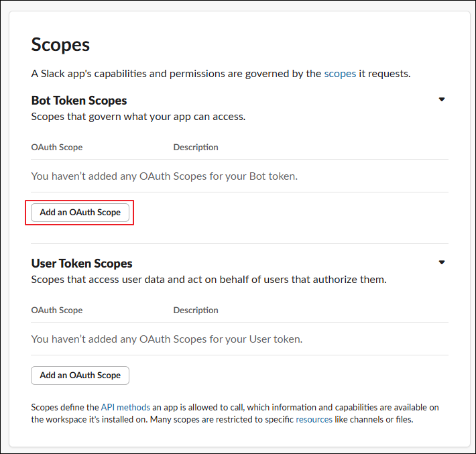Open the 'API methods' link
Screen dimensions: 476x454
tap(125, 407)
